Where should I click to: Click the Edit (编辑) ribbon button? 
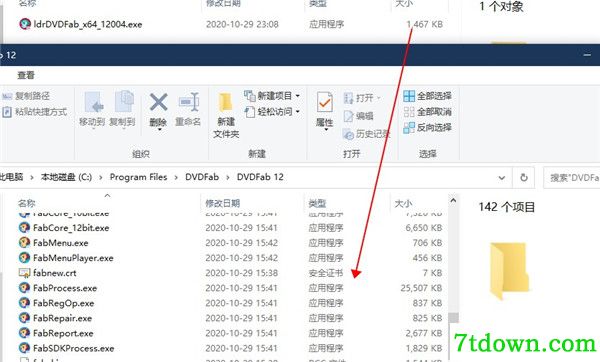[358, 116]
